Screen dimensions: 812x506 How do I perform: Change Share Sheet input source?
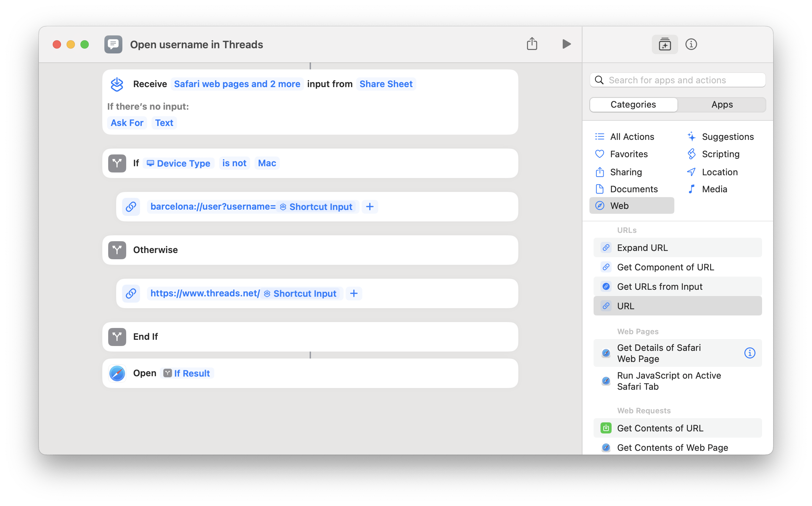[386, 84]
